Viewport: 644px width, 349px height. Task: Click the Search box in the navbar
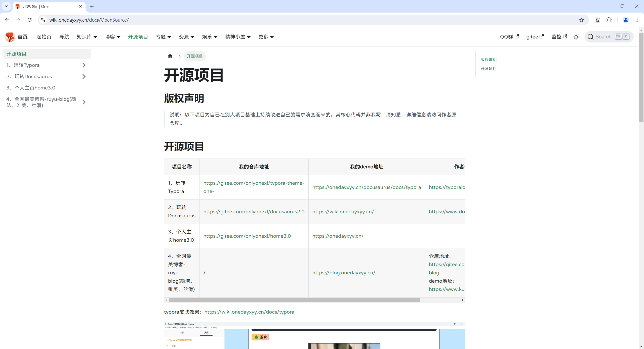click(609, 37)
